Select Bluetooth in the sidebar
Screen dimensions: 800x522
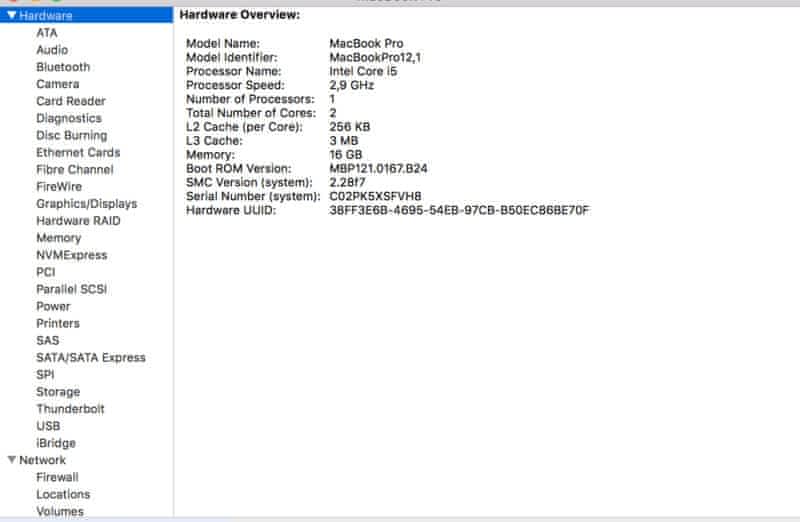[63, 67]
